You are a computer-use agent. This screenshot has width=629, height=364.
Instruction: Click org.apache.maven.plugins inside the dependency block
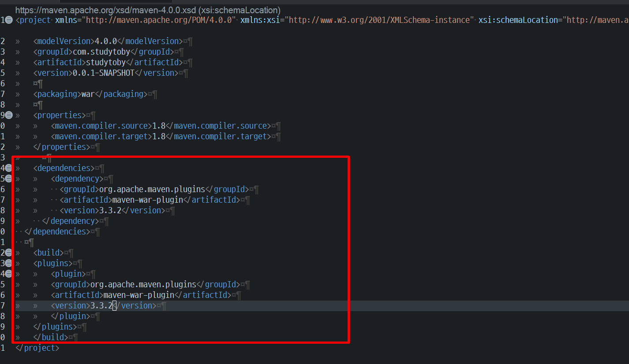[152, 189]
